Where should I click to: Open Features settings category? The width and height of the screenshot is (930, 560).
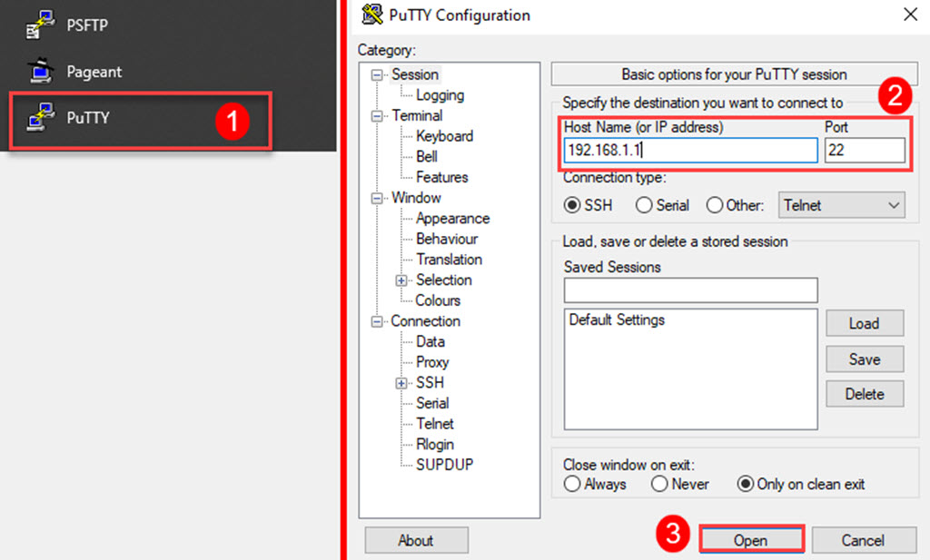click(442, 177)
